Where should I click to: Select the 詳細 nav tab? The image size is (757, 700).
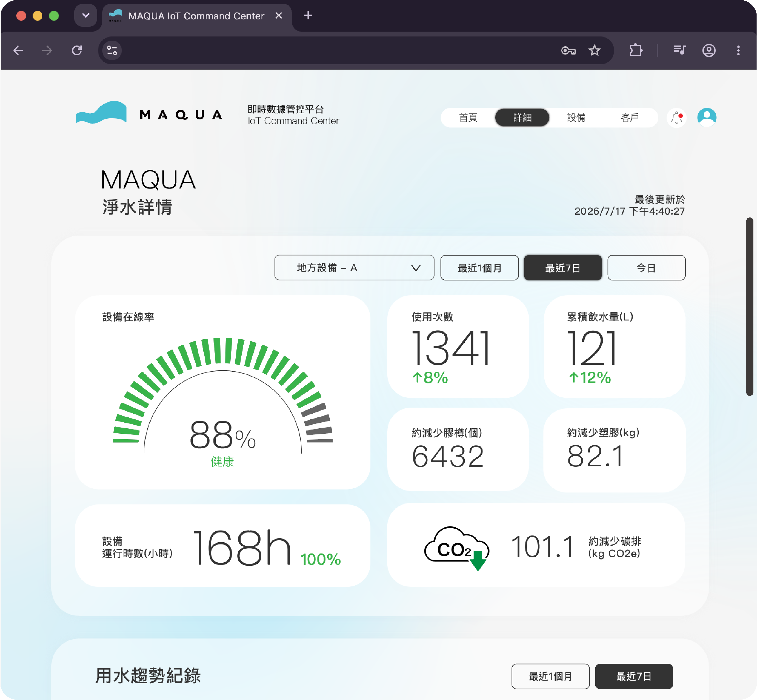point(522,117)
